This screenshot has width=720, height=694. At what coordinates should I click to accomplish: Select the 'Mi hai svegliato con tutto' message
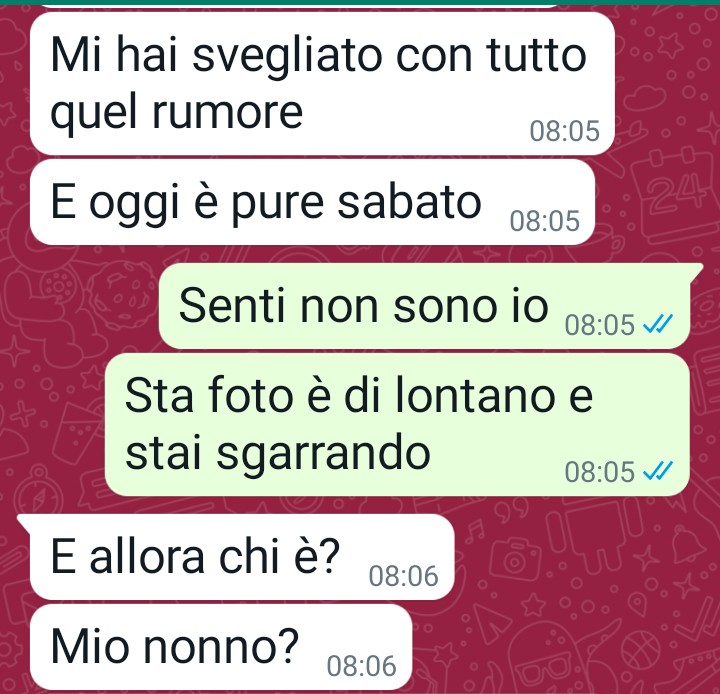(322, 84)
